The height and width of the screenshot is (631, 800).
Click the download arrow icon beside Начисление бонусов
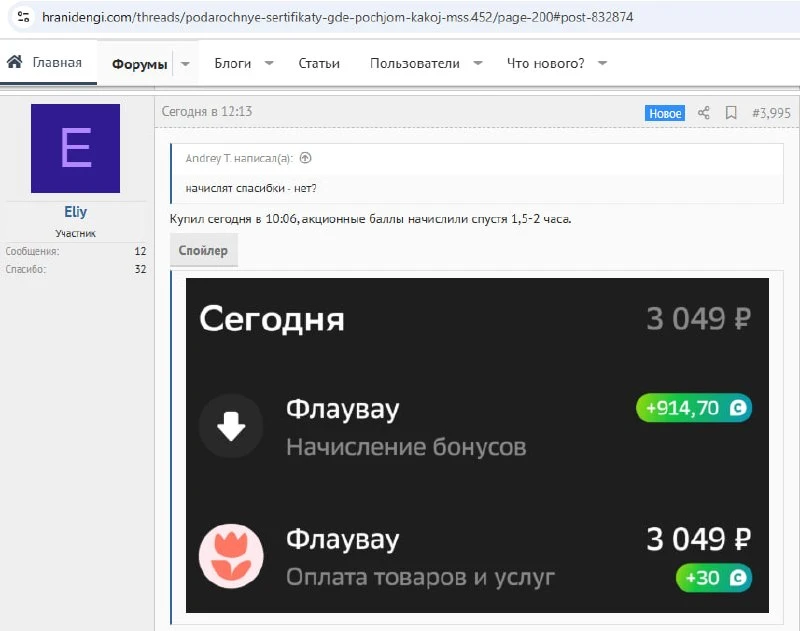pyautogui.click(x=231, y=426)
